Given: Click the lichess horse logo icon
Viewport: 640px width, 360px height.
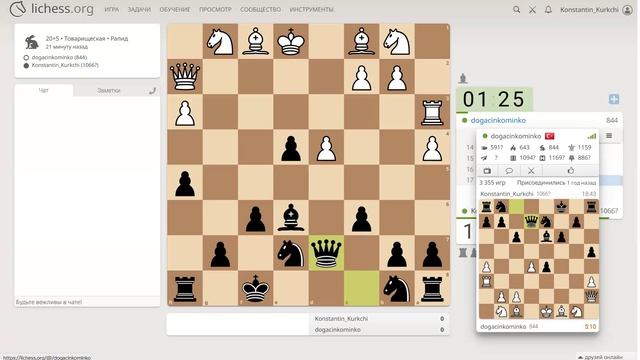Looking at the screenshot, I should (18, 9).
